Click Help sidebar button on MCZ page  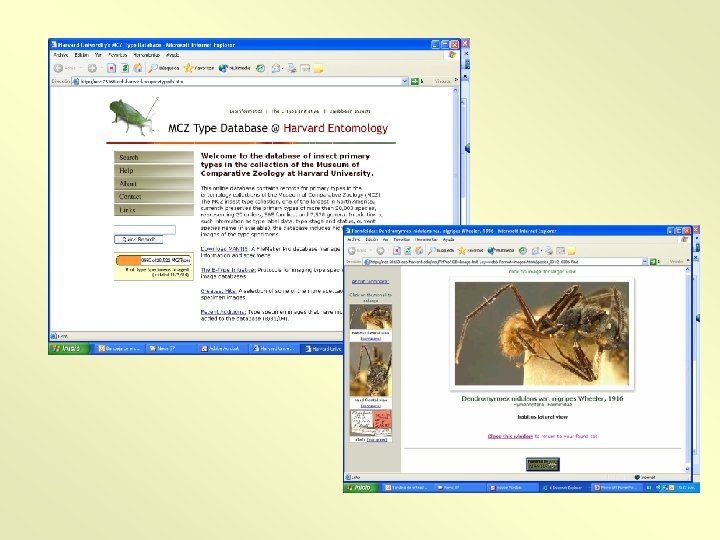[153, 170]
